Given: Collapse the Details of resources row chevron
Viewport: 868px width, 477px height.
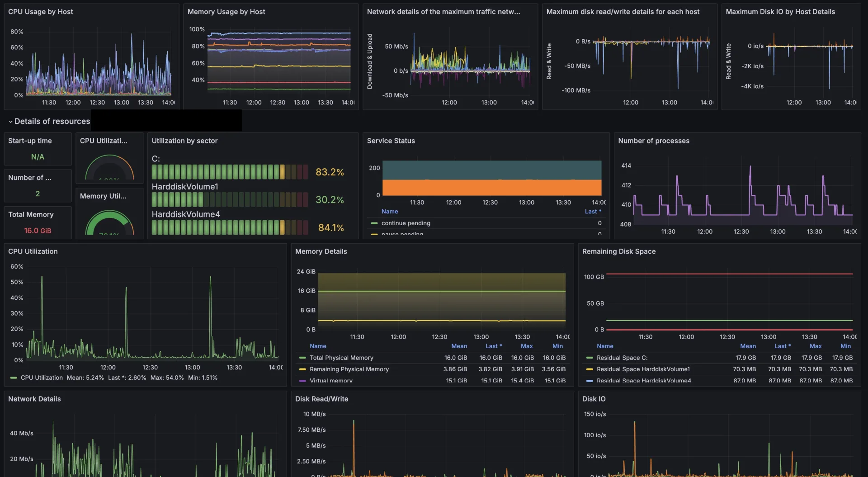Looking at the screenshot, I should point(10,122).
